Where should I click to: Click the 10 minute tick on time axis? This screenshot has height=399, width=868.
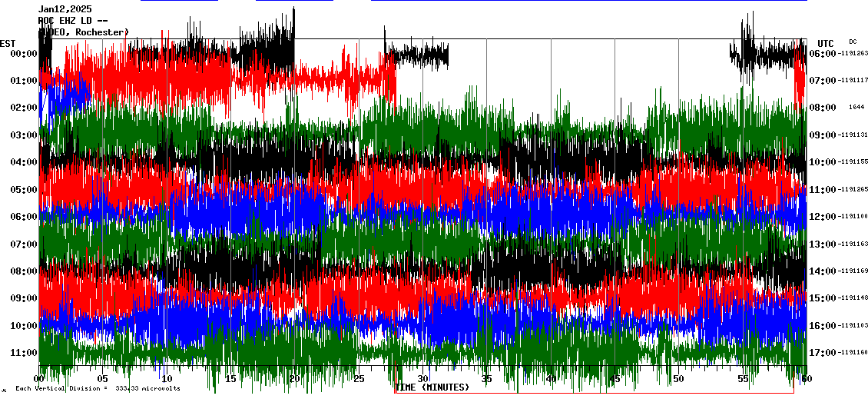tap(167, 379)
